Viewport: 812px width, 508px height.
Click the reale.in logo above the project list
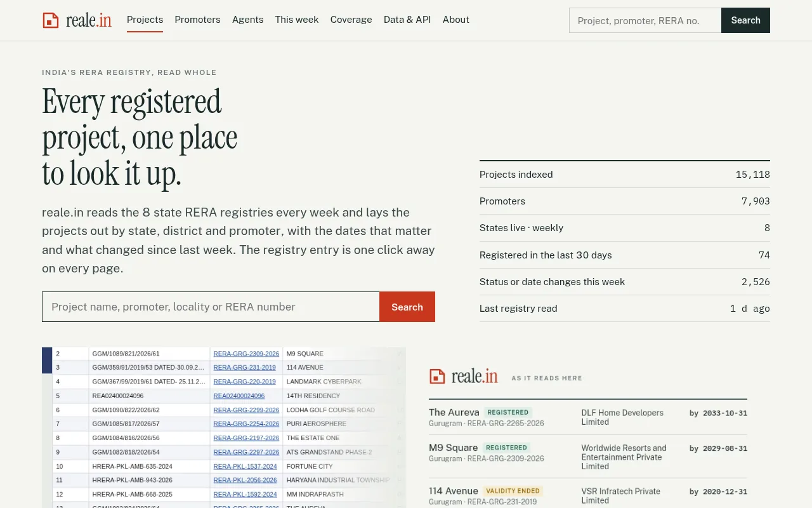[464, 377]
